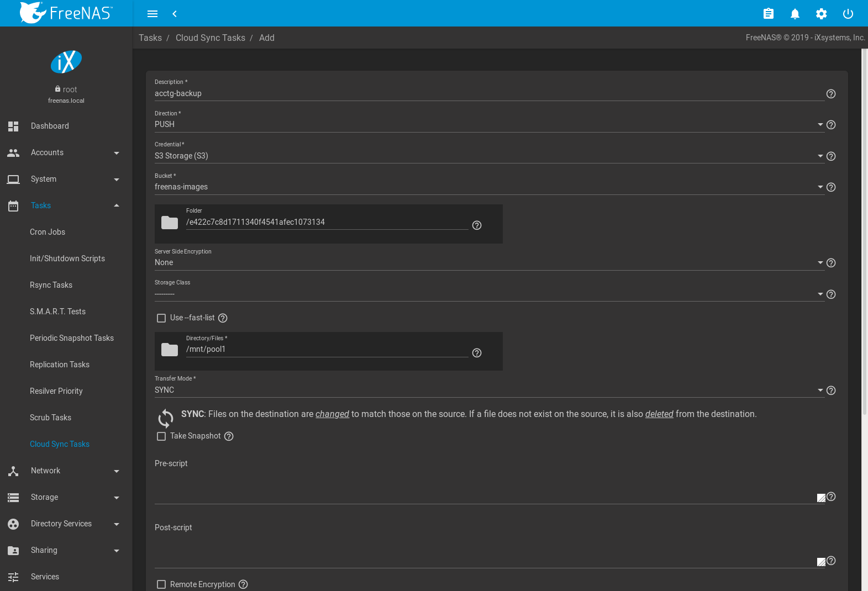Open Replication Tasks
The height and width of the screenshot is (591, 868).
[x=66, y=365]
